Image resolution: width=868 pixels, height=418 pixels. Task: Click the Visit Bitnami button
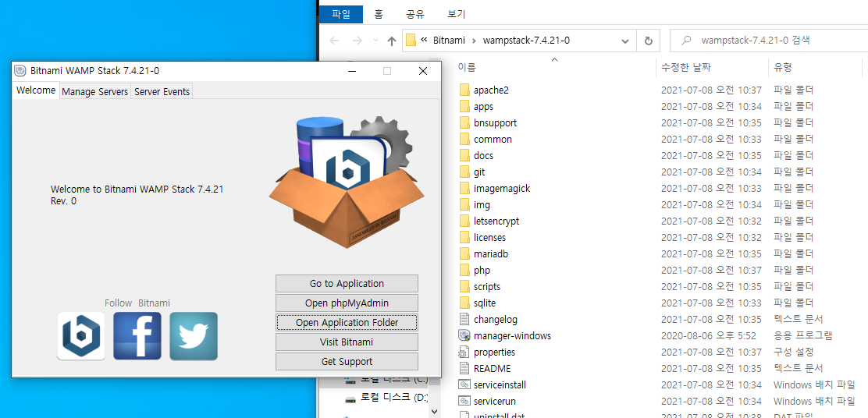[x=347, y=342]
